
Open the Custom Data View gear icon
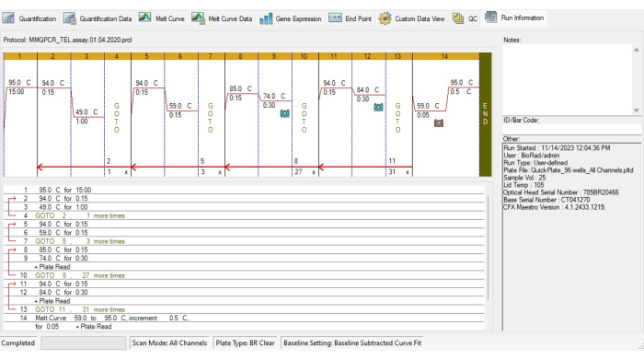click(385, 18)
